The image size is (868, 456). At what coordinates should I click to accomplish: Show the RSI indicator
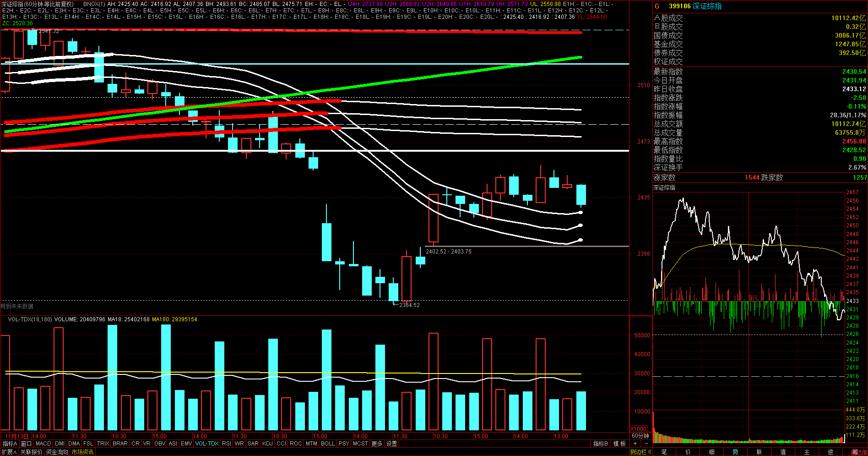[226, 444]
